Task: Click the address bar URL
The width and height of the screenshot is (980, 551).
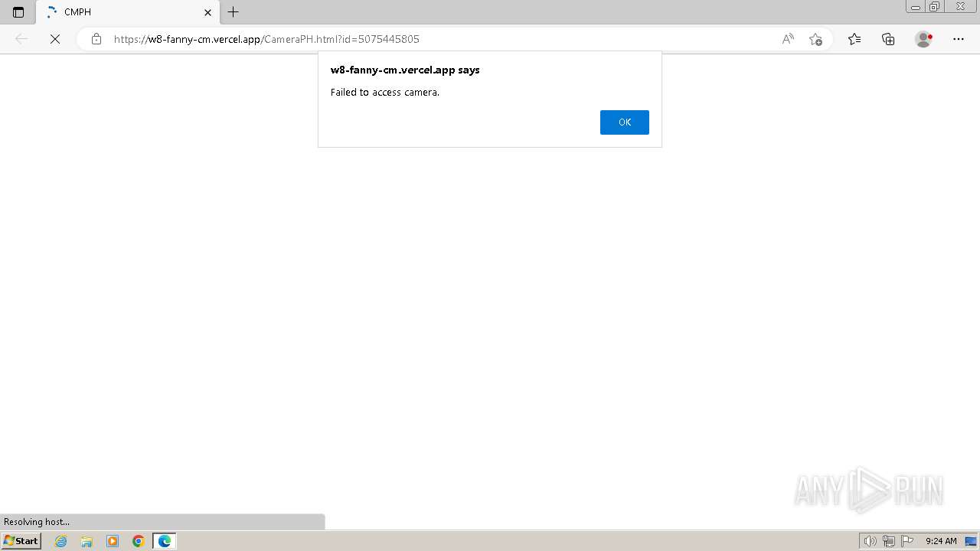Action: [x=266, y=39]
